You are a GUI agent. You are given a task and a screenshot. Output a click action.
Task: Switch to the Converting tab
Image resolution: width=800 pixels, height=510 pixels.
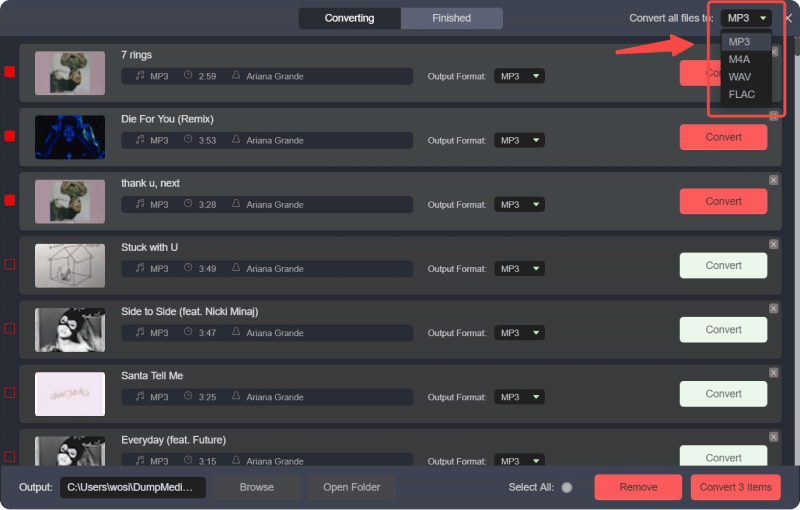pyautogui.click(x=349, y=18)
